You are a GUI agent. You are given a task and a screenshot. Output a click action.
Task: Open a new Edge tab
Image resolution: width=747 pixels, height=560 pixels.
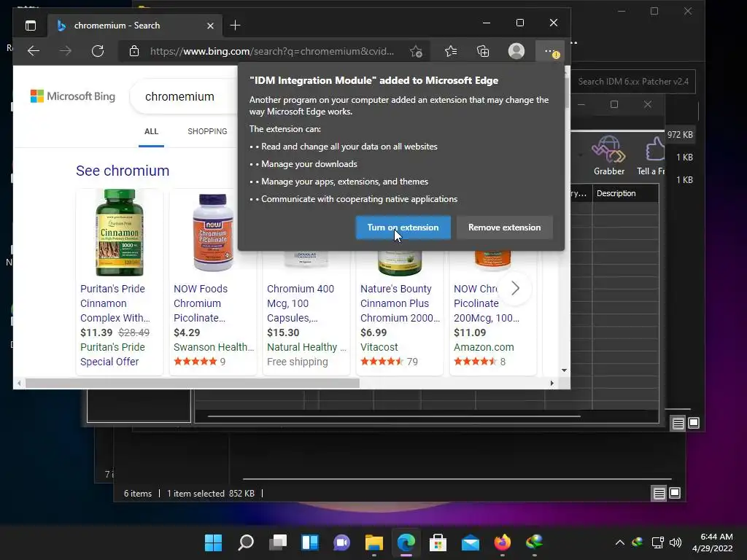(x=235, y=26)
